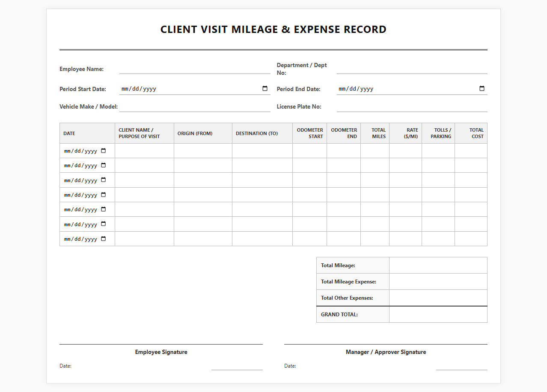Screen dimensions: 547x392
Task: Click the ODOMETER START column header
Action: (x=309, y=133)
